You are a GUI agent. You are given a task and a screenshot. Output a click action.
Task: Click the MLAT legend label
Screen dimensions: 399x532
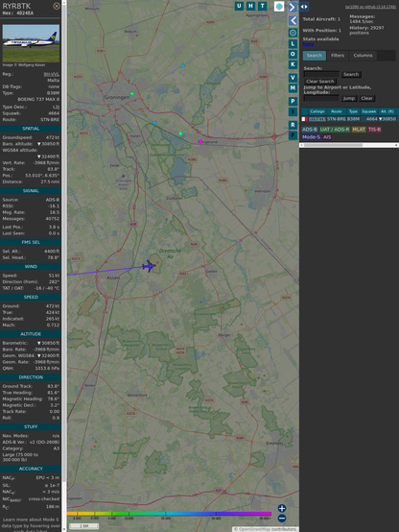[359, 130]
